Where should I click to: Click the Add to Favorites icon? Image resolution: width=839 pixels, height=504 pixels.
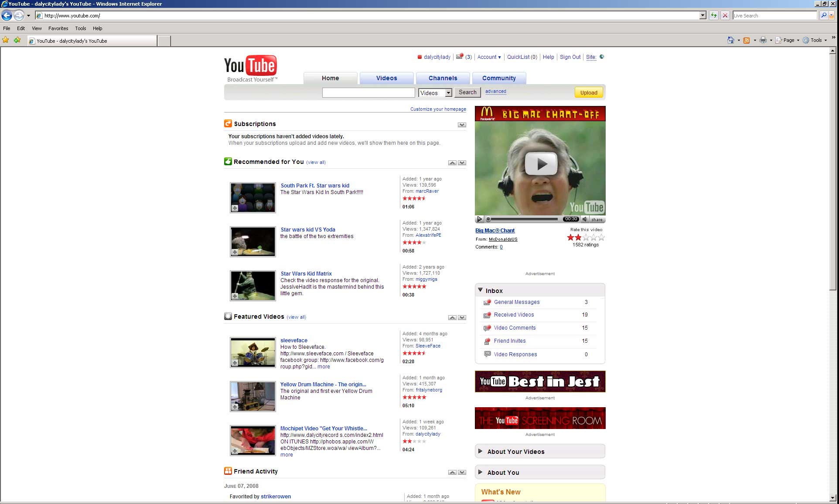point(17,40)
